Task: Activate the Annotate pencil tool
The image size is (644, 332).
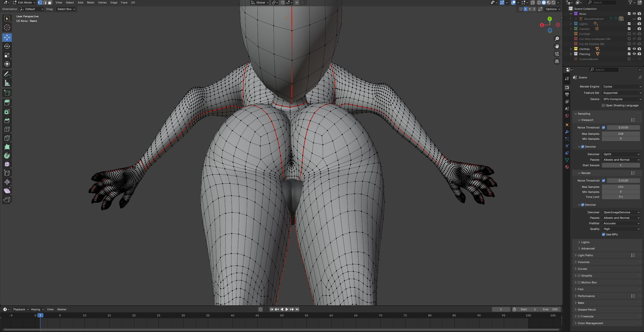Action: click(x=7, y=74)
